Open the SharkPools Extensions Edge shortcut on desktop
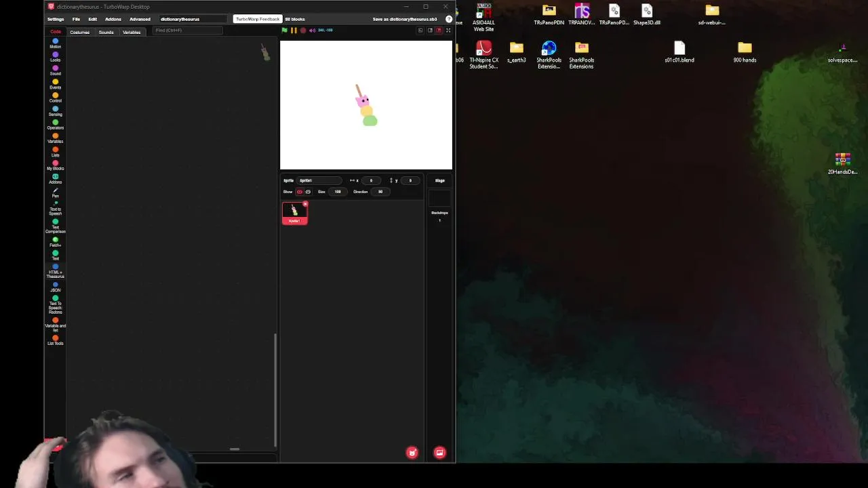Screen dimensions: 868x488 [x=549, y=56]
